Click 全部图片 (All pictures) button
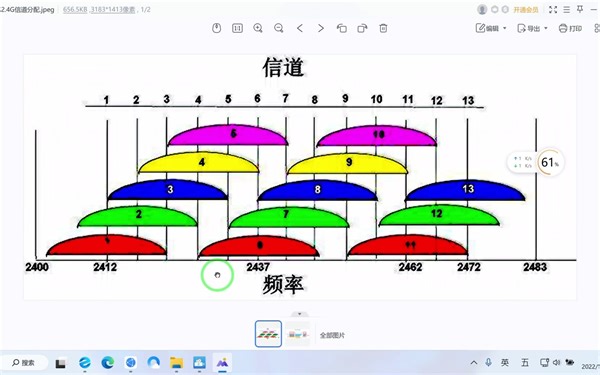Image resolution: width=600 pixels, height=375 pixels. (332, 335)
